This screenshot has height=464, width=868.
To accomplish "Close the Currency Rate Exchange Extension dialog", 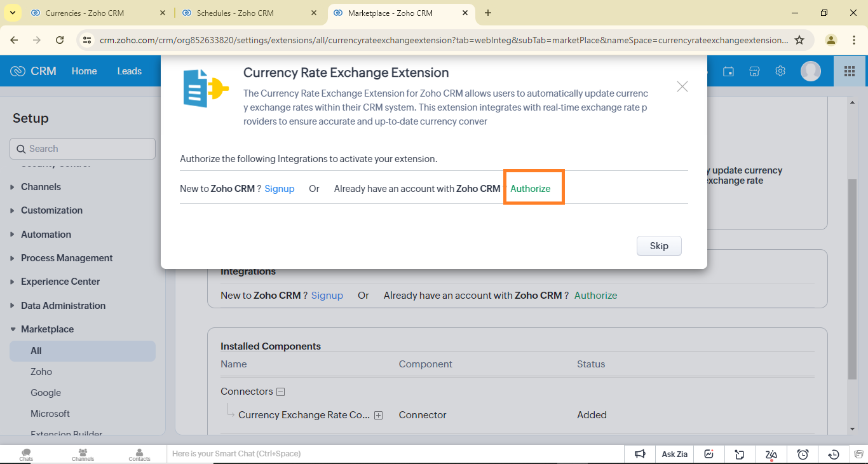I will click(682, 86).
